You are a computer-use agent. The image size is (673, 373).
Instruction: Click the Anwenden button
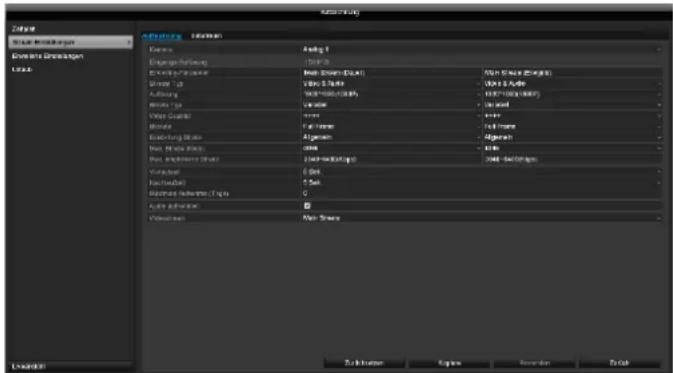[x=534, y=363]
